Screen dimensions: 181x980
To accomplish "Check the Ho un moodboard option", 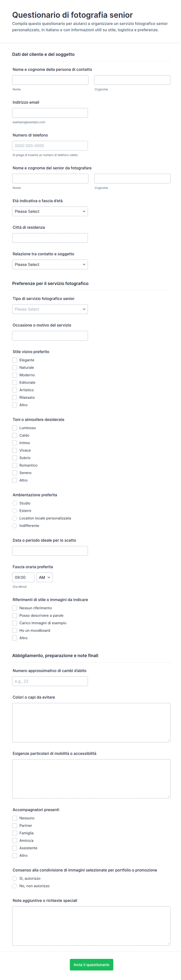I will click(14, 630).
